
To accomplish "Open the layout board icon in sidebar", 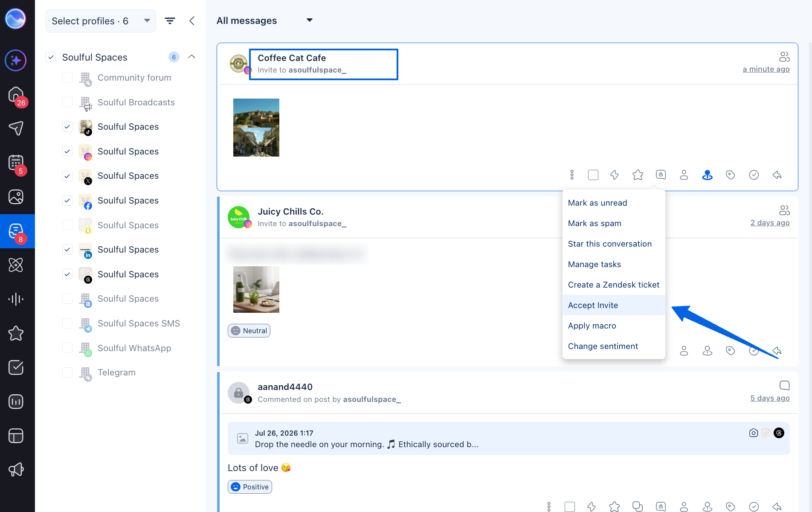I will 16,436.
